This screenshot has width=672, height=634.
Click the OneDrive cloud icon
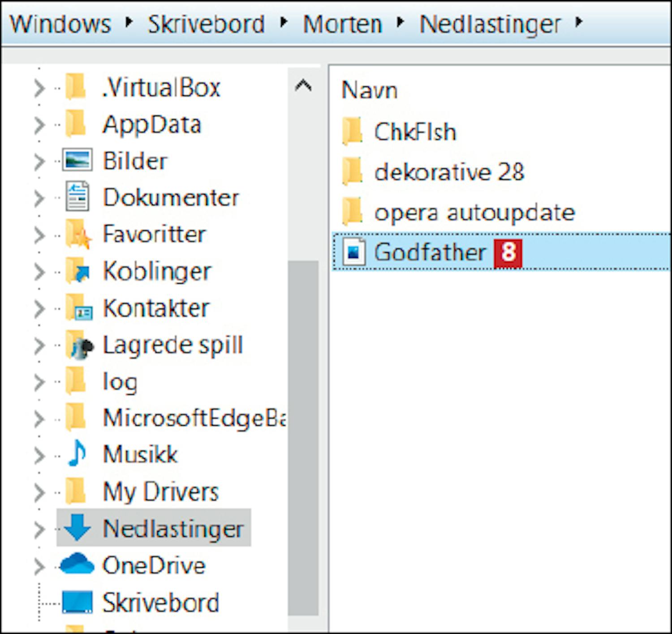[x=77, y=565]
